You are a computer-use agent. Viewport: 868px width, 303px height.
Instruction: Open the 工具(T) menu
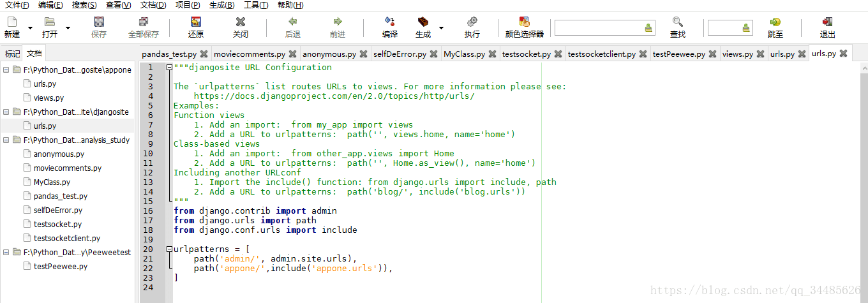(255, 5)
